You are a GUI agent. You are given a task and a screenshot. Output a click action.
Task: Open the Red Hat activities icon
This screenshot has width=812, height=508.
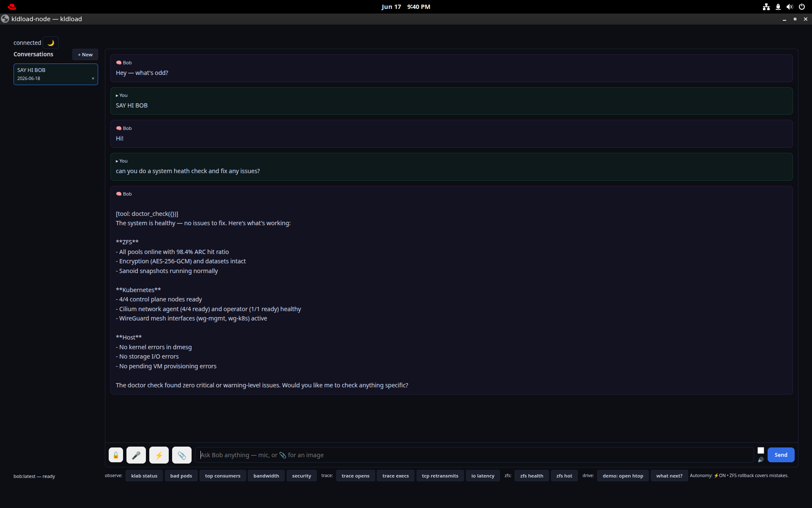pyautogui.click(x=12, y=7)
